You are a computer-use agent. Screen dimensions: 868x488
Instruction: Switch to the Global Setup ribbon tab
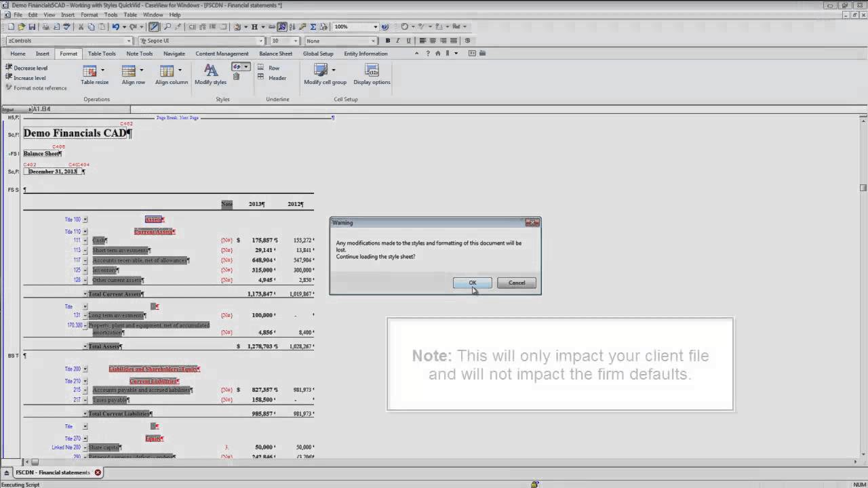coord(318,54)
